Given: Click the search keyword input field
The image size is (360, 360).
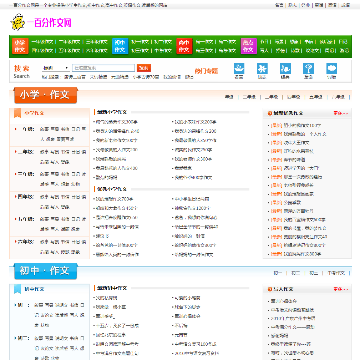Looking at the screenshot, I should pos(103,68).
